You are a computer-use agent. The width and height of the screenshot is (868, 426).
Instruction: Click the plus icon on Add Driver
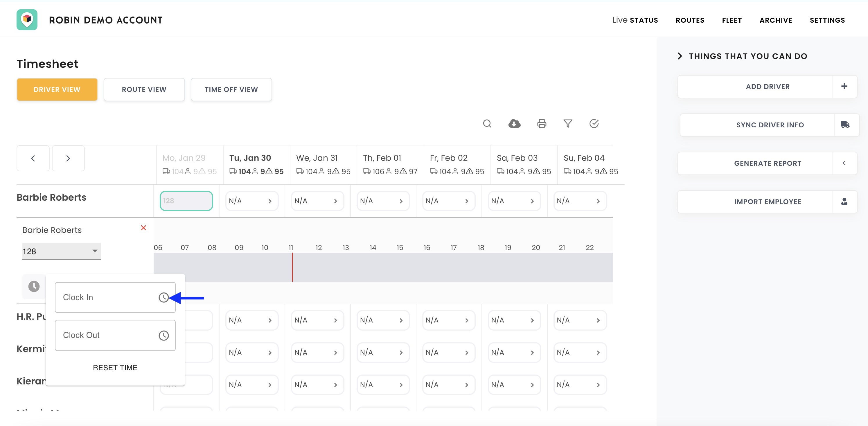coord(844,86)
